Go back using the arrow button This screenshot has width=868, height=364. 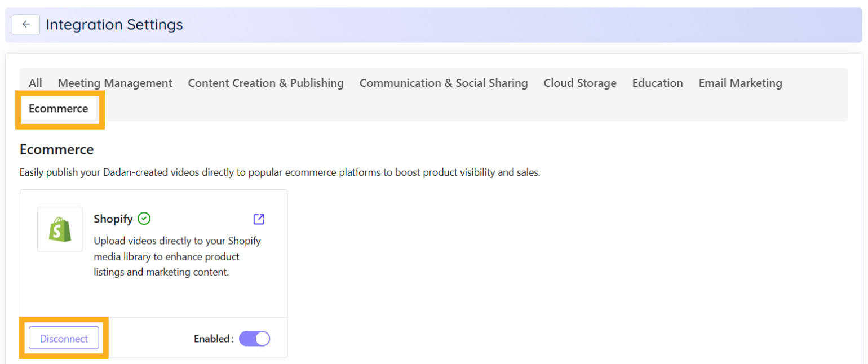[x=26, y=25]
